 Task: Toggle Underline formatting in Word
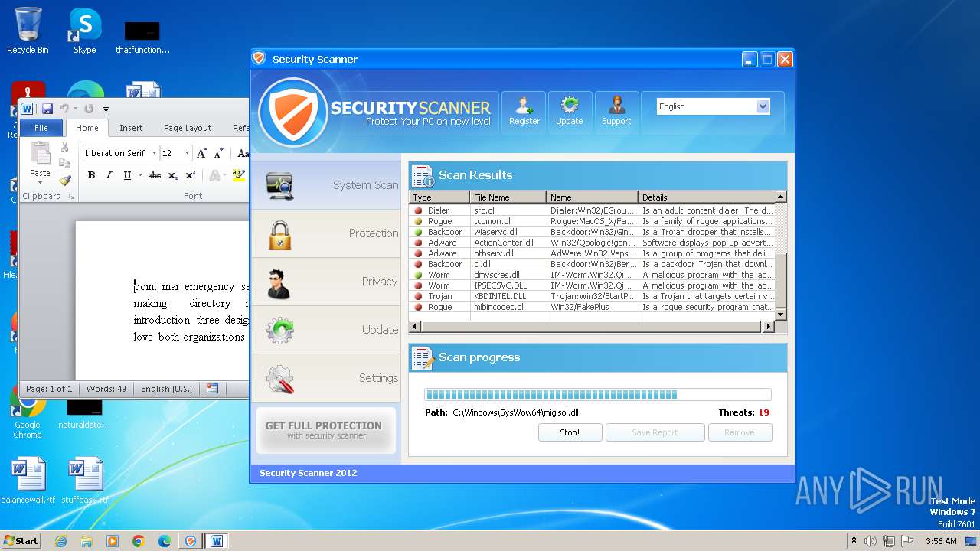[x=127, y=175]
